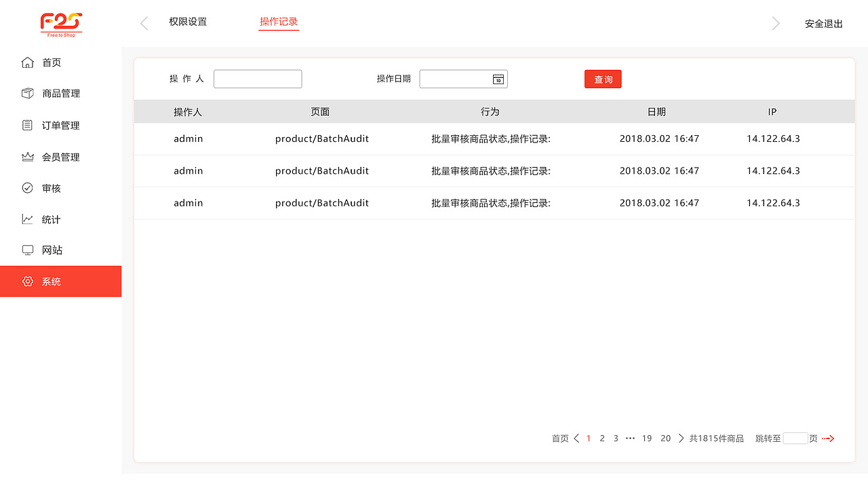
Task: Go to page 1 in pagination
Action: click(x=589, y=438)
